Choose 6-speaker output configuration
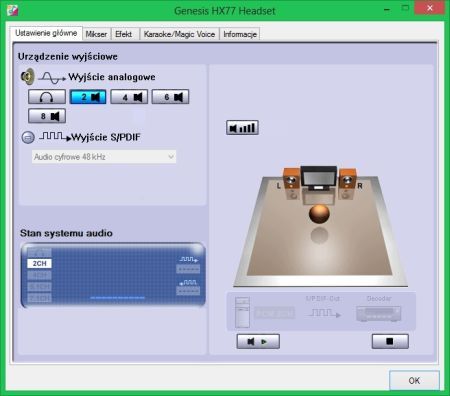The width and height of the screenshot is (450, 396). pyautogui.click(x=170, y=97)
